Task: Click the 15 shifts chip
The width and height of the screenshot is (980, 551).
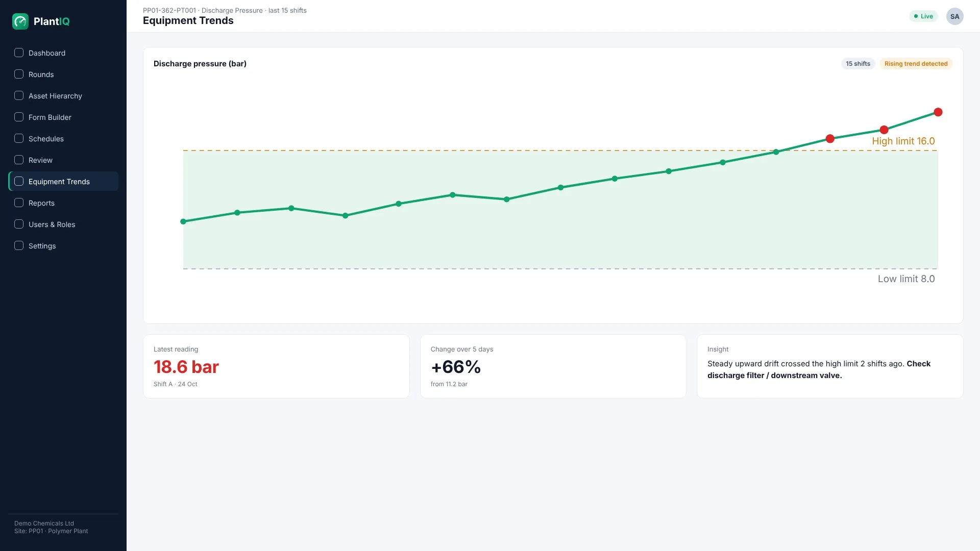Action: (857, 64)
